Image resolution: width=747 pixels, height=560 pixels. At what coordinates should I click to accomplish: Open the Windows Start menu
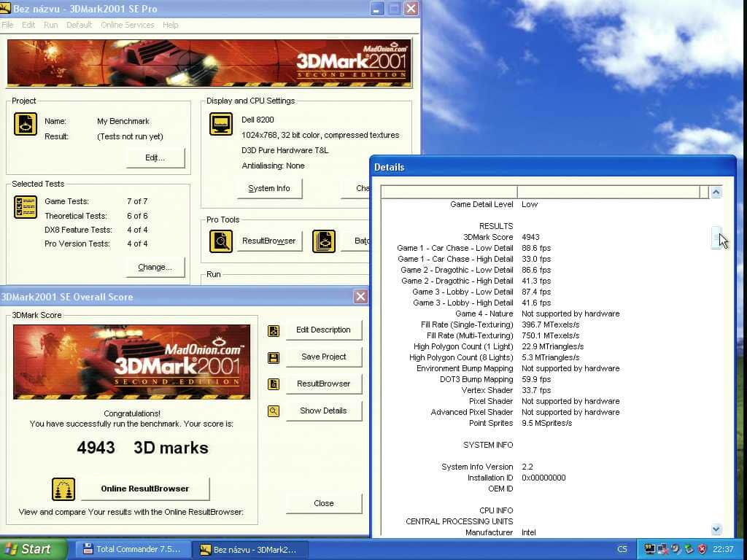[x=32, y=549]
